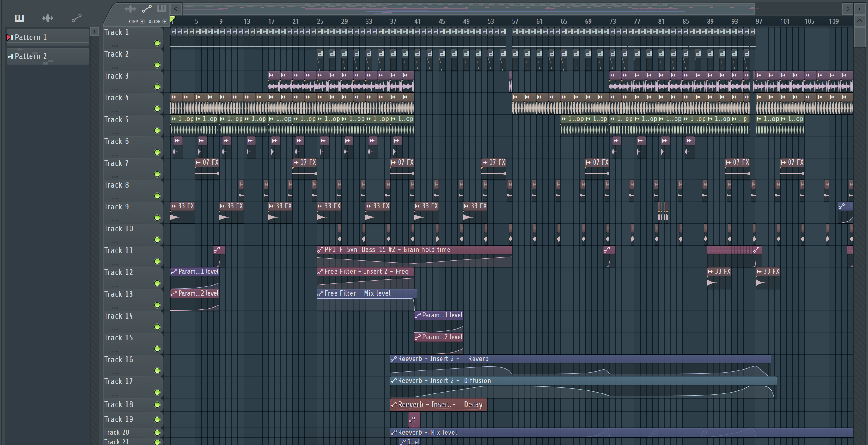Open Reeverb Insert 2 Diffusion clip's menu icon
Viewport: 868px width, 445px height.
pyautogui.click(x=394, y=381)
